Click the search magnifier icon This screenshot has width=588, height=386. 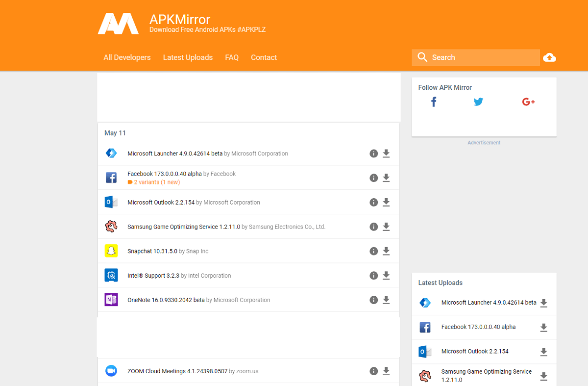click(422, 57)
